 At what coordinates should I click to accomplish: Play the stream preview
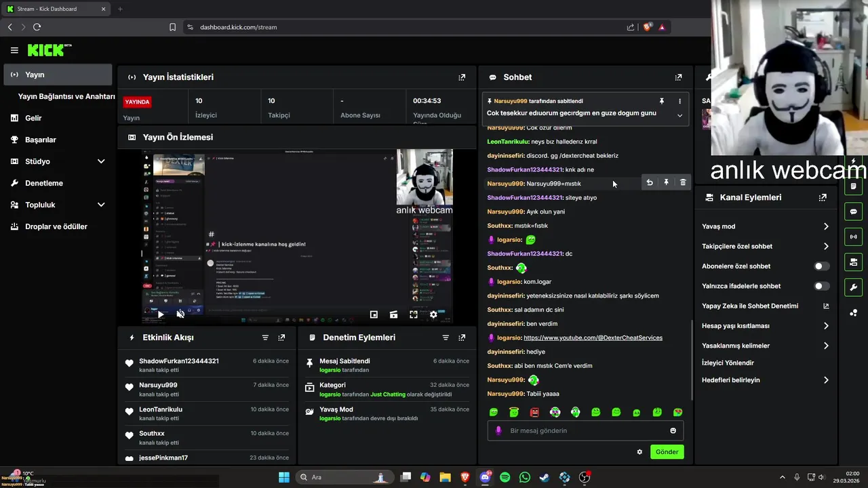pos(161,314)
